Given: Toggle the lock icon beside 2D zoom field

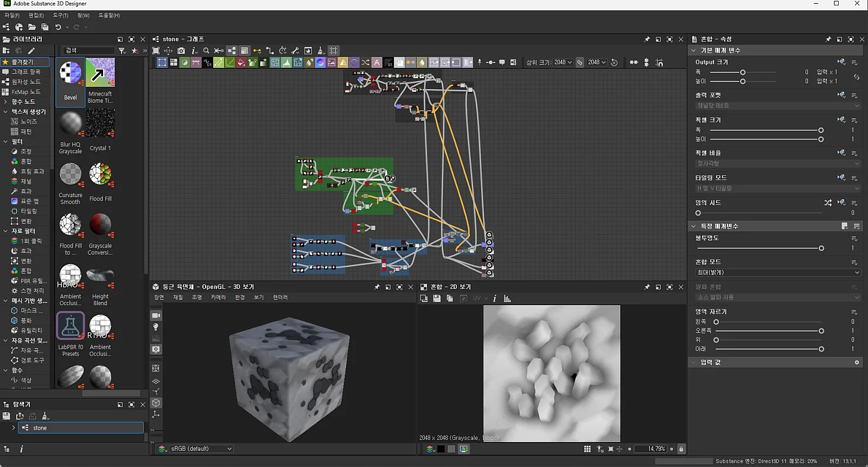Looking at the screenshot, I should coord(681,449).
